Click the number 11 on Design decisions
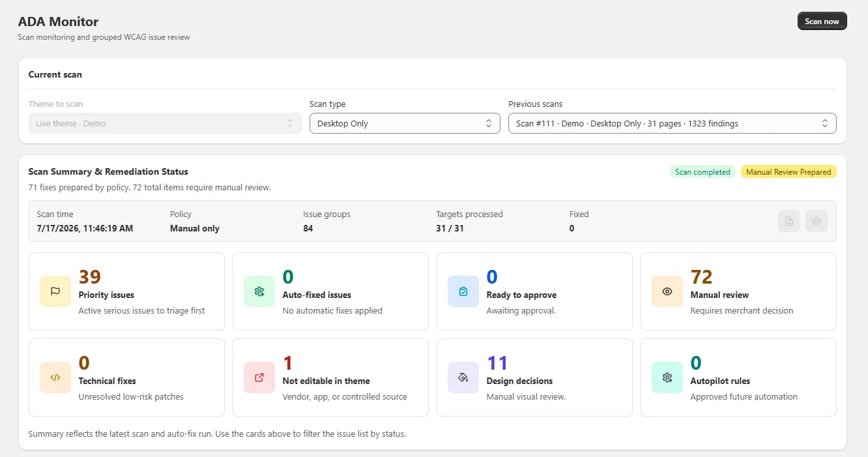 click(497, 363)
